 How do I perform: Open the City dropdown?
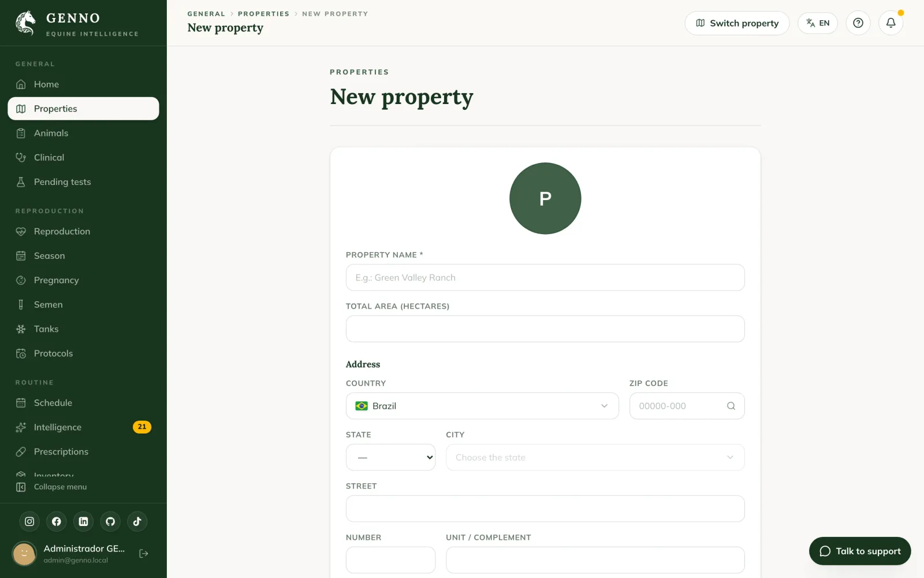point(595,457)
